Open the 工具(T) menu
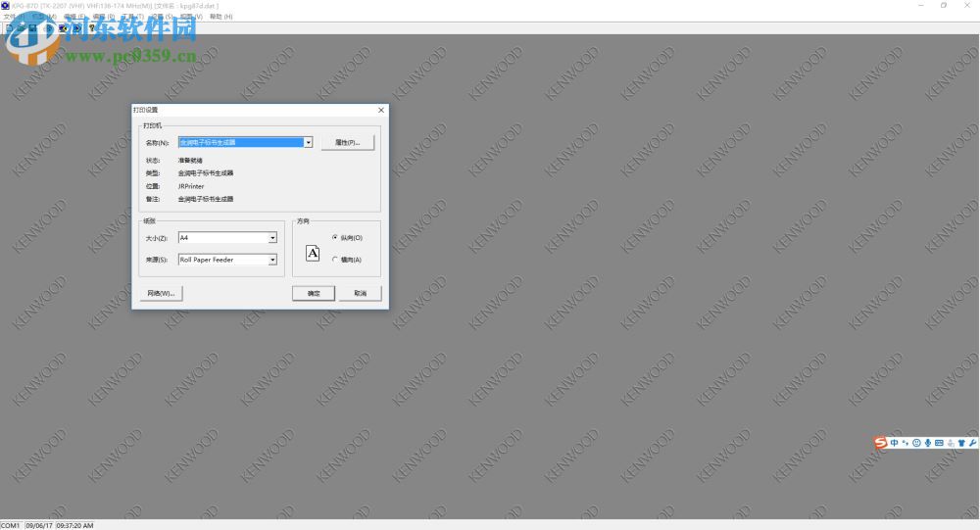The image size is (980, 530). click(133, 17)
